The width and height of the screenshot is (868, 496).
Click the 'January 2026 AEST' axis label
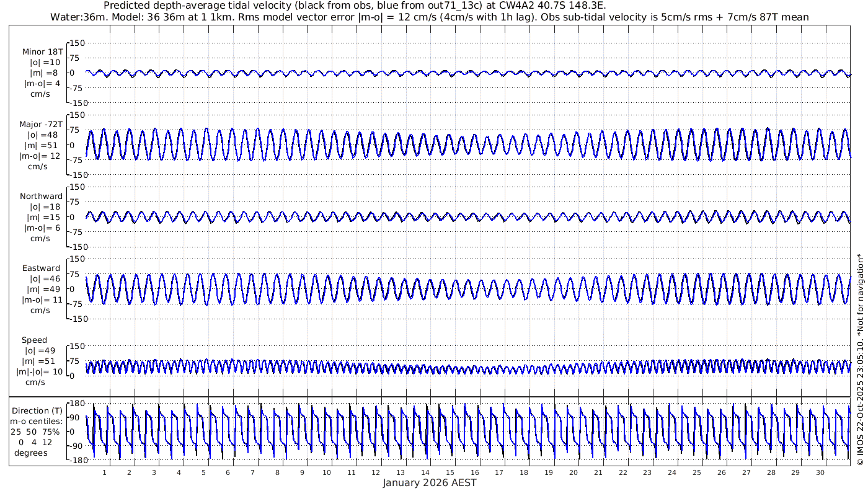(x=430, y=483)
